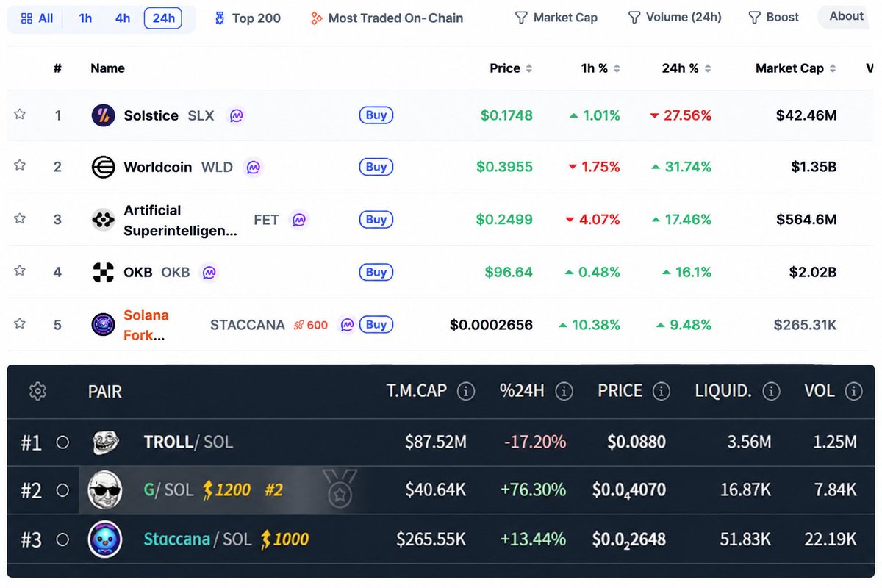
Task: Click the #2 rank badge on G/SOL
Action: point(273,490)
